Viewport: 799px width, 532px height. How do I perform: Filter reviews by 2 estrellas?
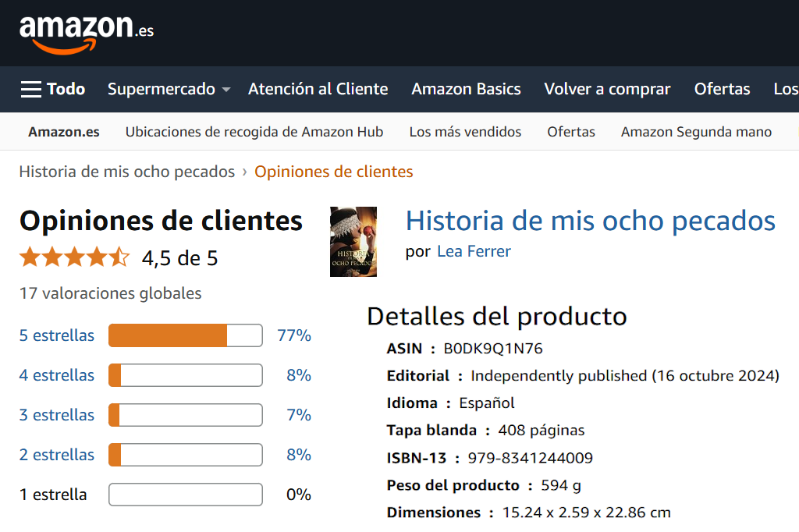(56, 455)
